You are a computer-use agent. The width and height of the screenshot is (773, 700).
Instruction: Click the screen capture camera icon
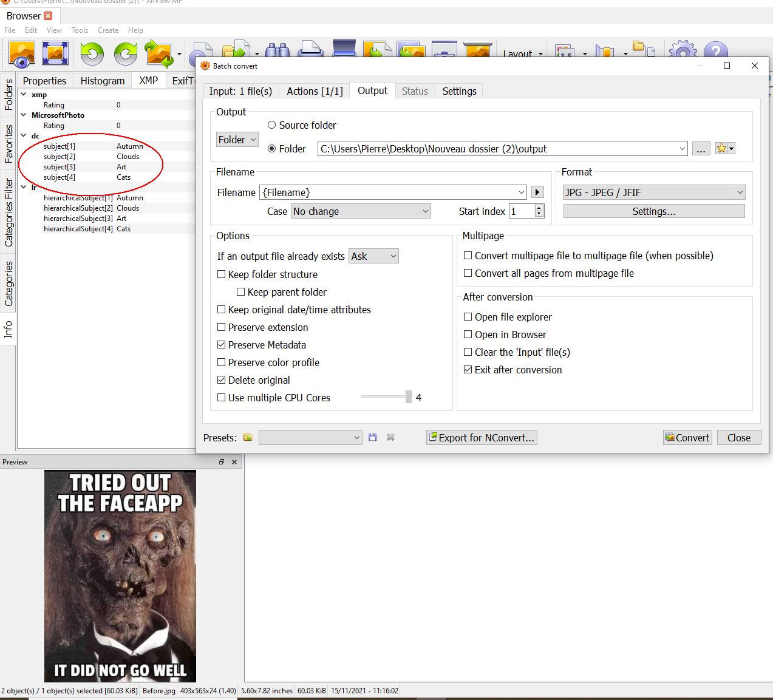444,50
